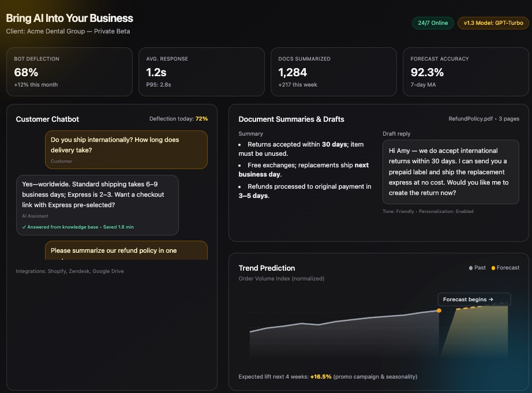Click inside the draft reply text box
Viewport: 532px width, 393px height.
pyautogui.click(x=450, y=172)
